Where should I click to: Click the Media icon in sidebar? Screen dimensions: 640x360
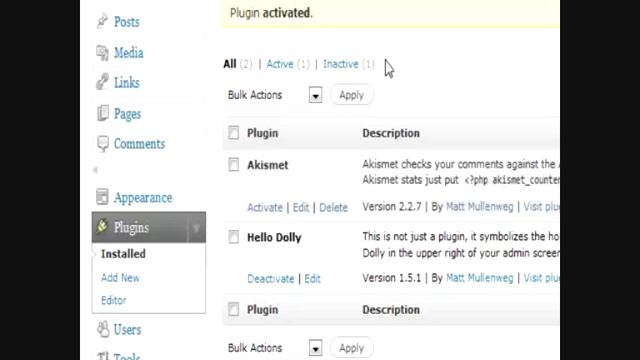102,53
